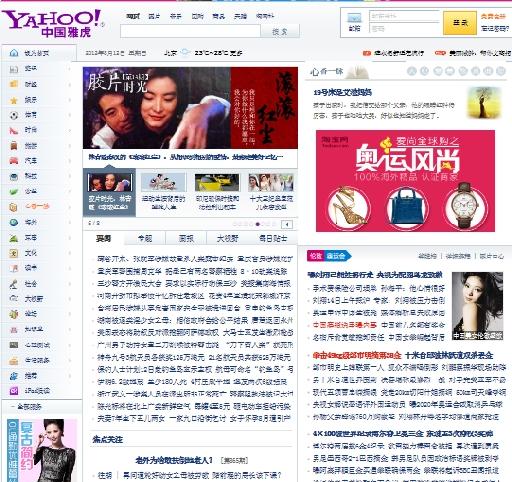Open the pink high-heel fashion icon
512x482 pixels.
pyautogui.click(x=14, y=130)
